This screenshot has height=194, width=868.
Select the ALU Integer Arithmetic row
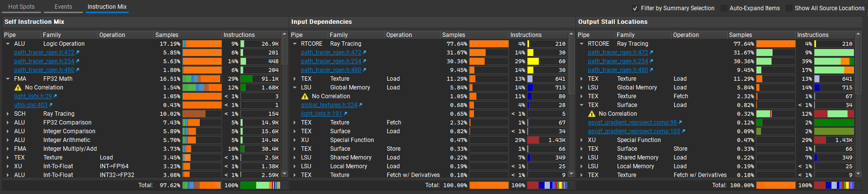(142, 140)
